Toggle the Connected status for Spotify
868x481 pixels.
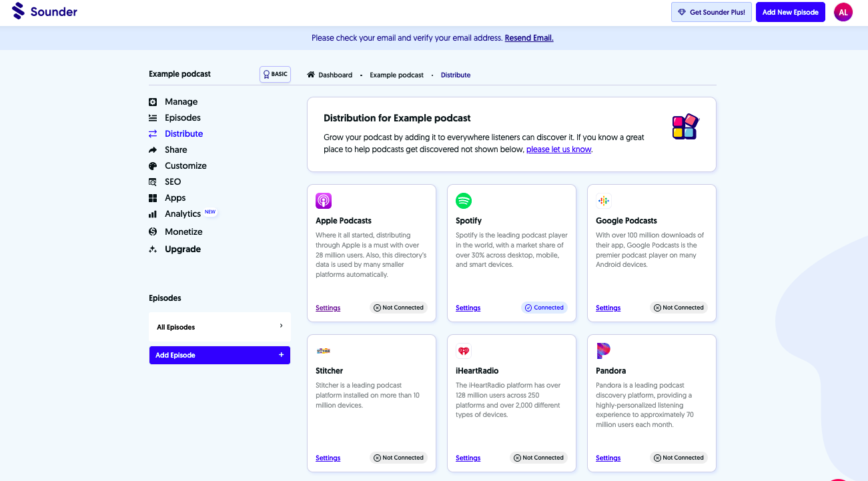(544, 308)
